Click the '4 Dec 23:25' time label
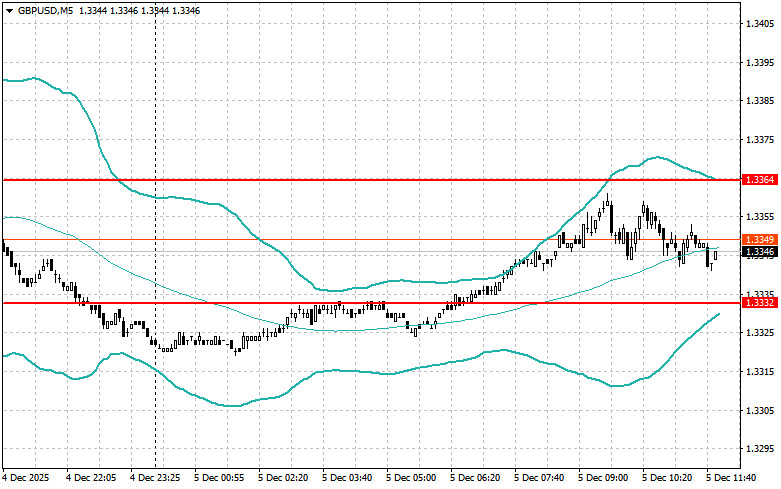This screenshot has width=781, height=489. point(155,478)
